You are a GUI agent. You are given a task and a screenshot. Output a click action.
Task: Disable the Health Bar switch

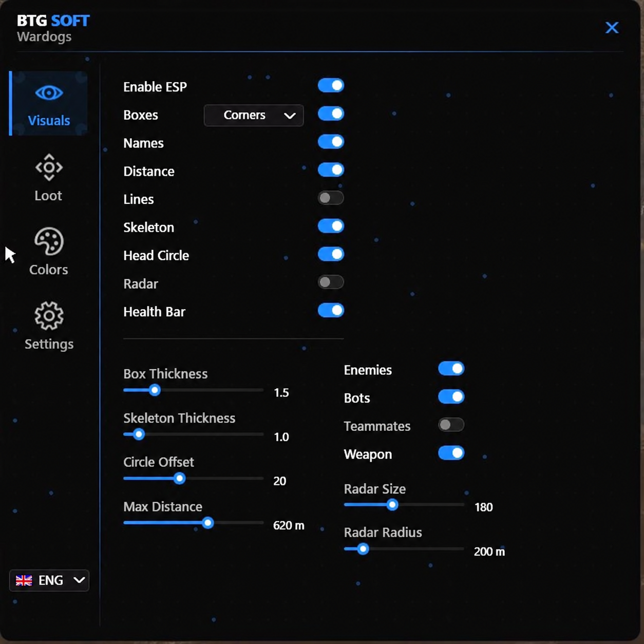tap(331, 310)
